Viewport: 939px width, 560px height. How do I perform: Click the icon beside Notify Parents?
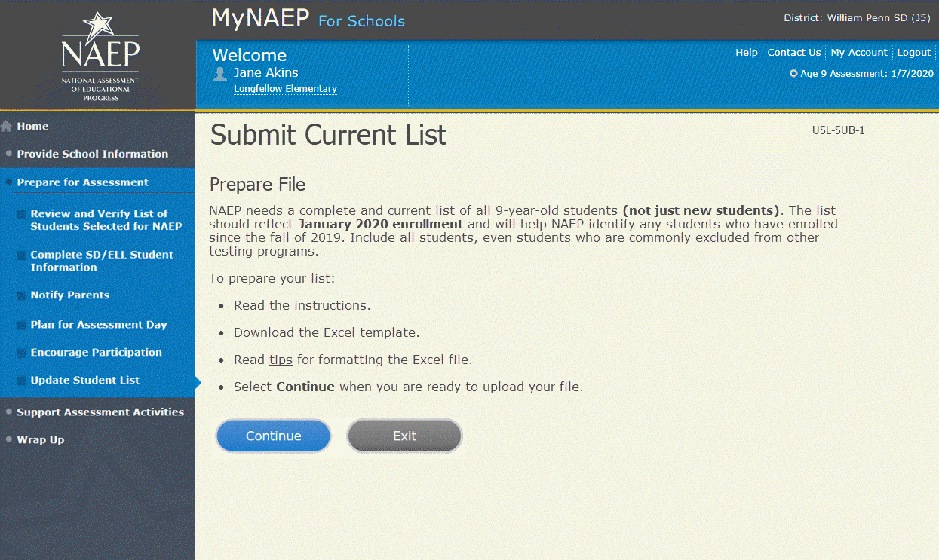coord(21,295)
